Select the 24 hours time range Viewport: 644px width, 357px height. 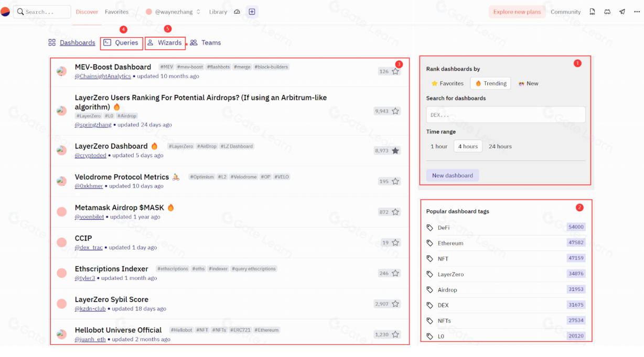[500, 146]
